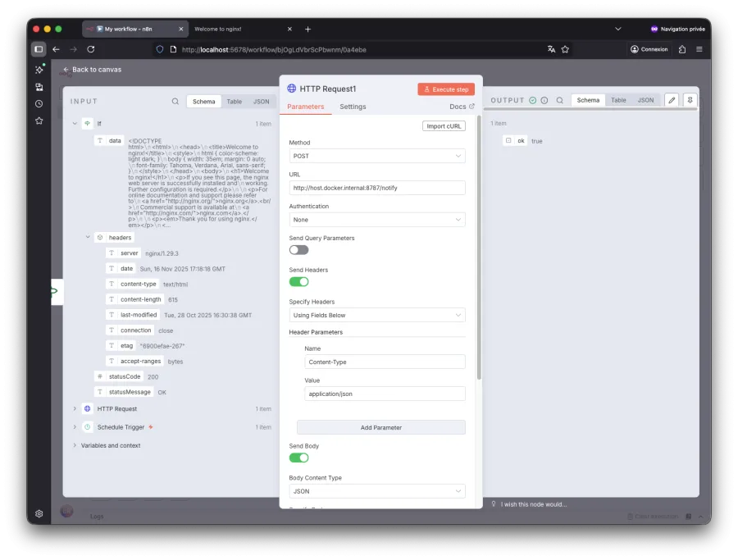
Task: Expand the Schedule Trigger node in input
Action: point(75,427)
